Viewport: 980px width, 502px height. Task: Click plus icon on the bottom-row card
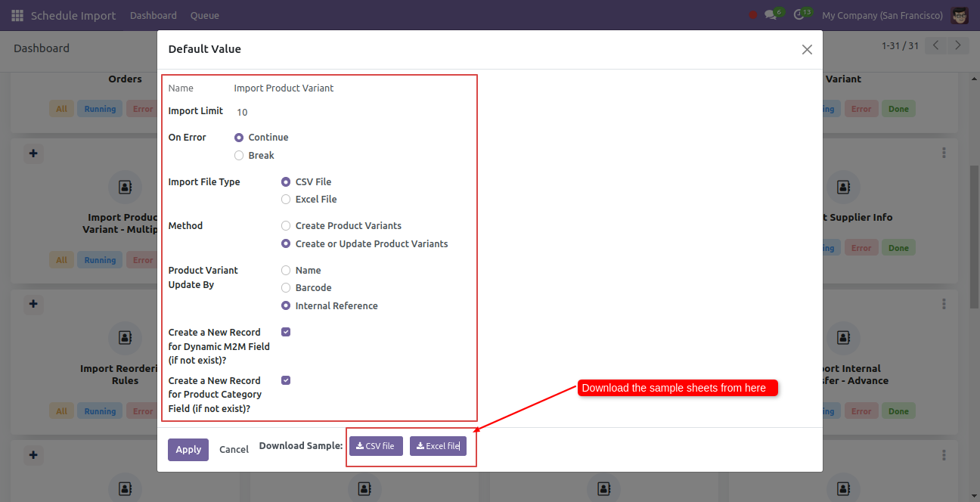click(x=33, y=456)
